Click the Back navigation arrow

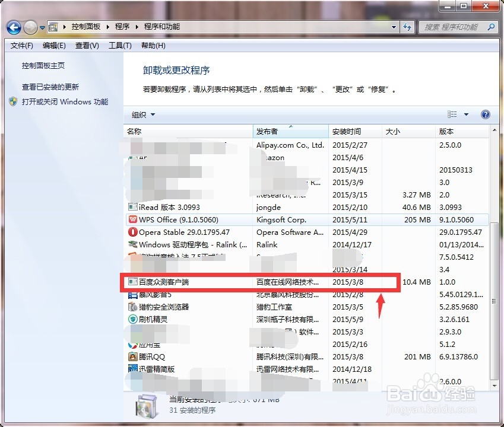[14, 28]
